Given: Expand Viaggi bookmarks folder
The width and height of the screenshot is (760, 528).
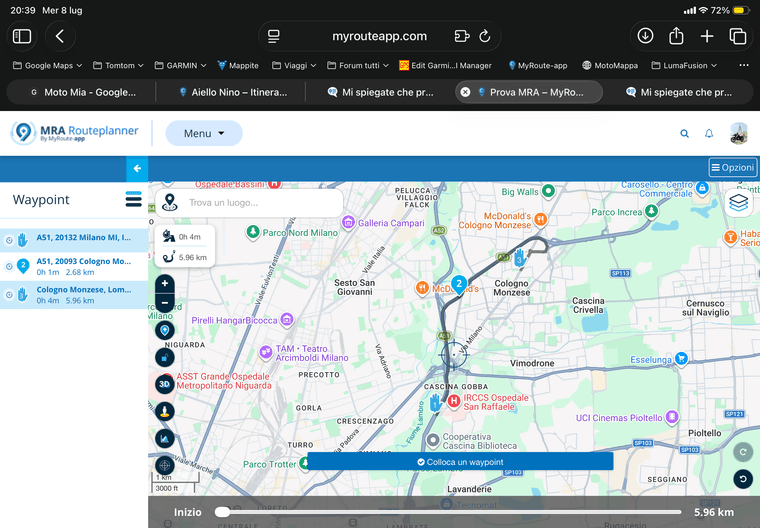Looking at the screenshot, I should [x=294, y=65].
